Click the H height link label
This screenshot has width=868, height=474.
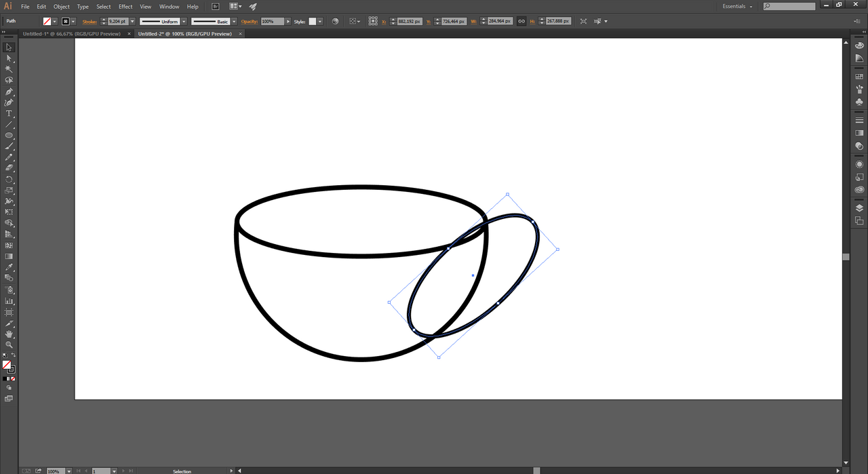(x=532, y=22)
